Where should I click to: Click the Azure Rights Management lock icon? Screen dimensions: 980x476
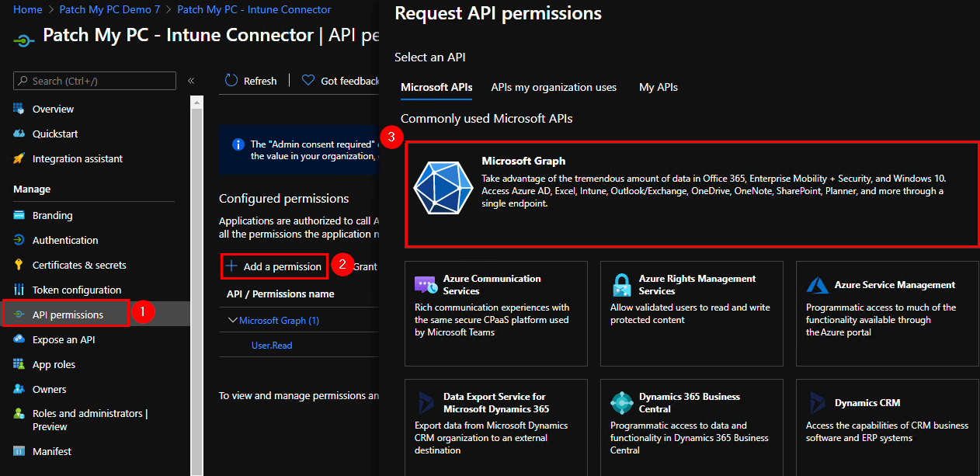point(622,285)
